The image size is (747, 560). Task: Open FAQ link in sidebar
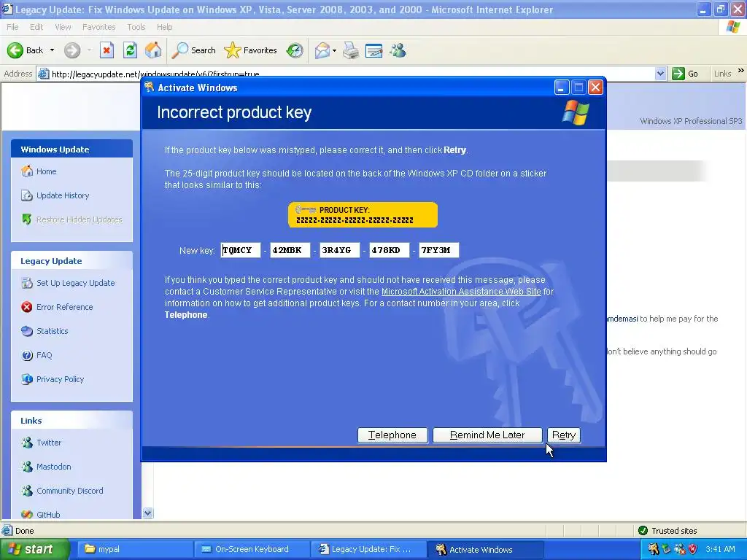click(44, 355)
